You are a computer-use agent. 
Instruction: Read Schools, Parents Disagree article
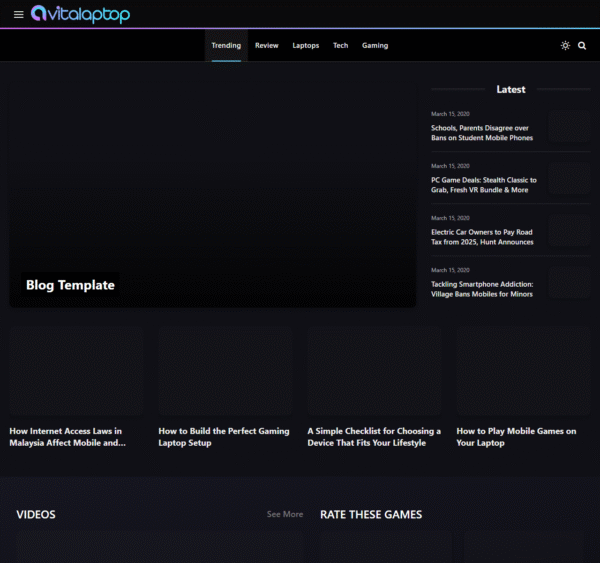481,133
